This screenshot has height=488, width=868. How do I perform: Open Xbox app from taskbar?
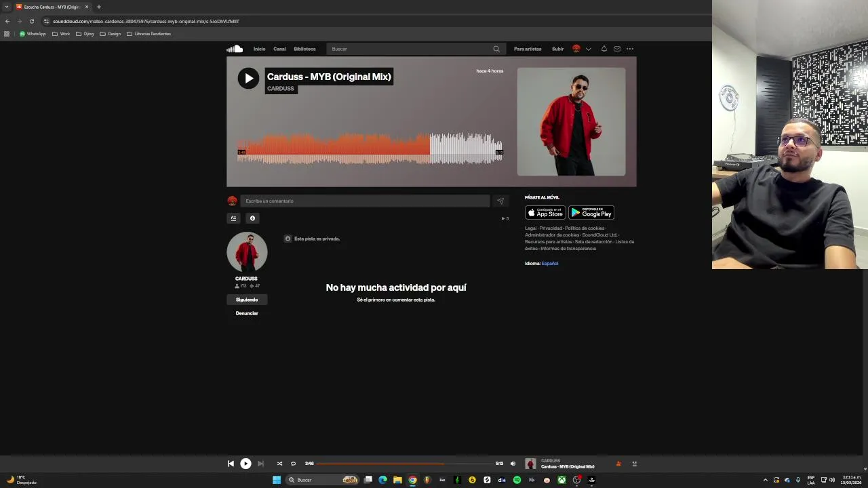561,480
